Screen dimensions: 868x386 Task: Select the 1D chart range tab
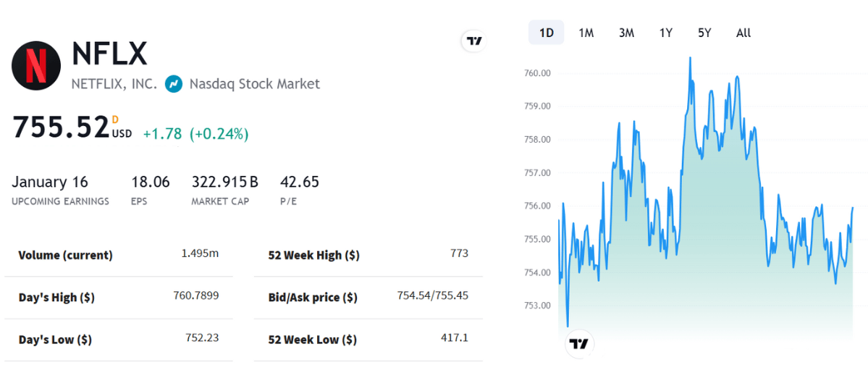coord(547,33)
